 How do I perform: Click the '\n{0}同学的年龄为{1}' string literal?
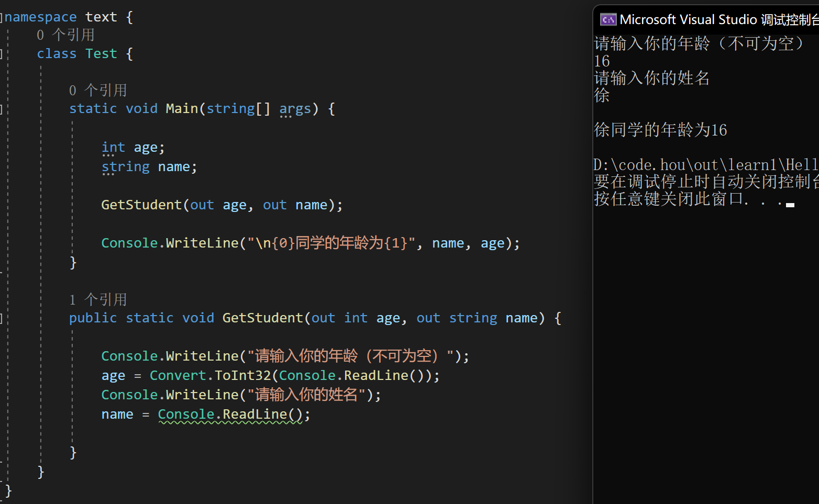pyautogui.click(x=331, y=243)
